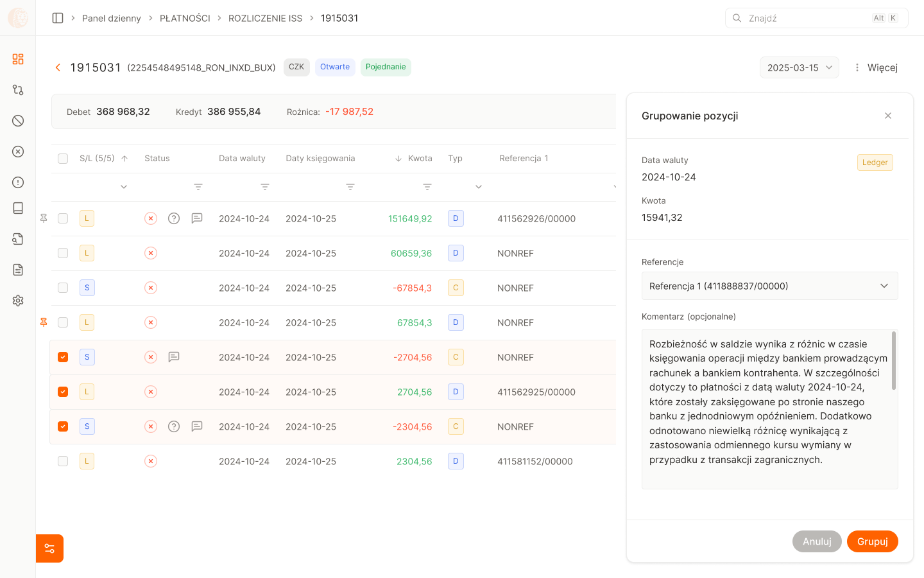The height and width of the screenshot is (578, 924).
Task: Open the Więcej menu
Action: coord(875,67)
